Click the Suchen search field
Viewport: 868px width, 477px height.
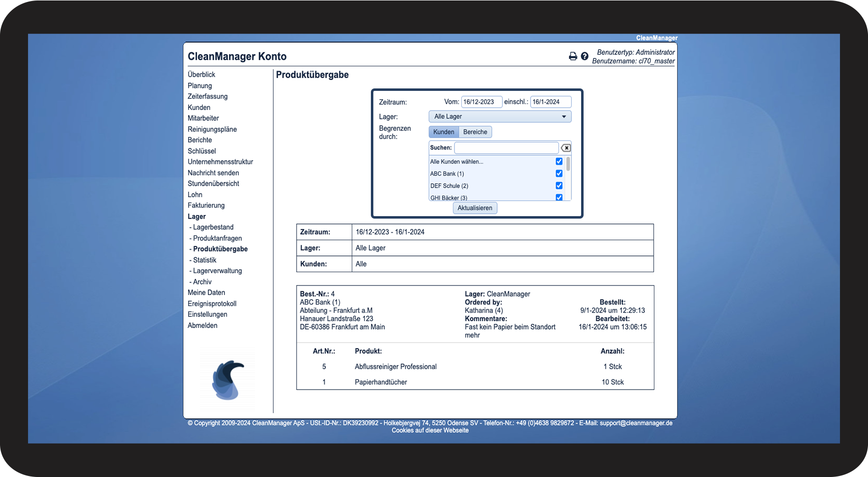[506, 148]
